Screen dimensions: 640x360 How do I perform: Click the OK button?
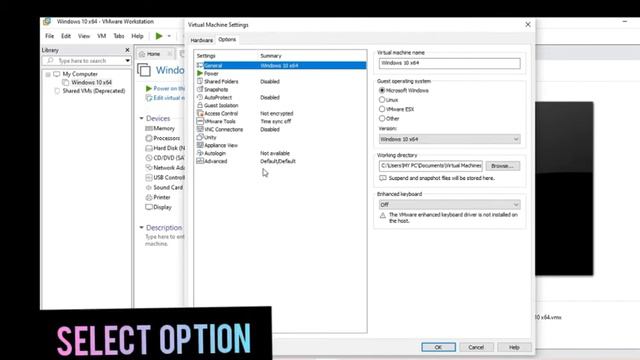438,347
